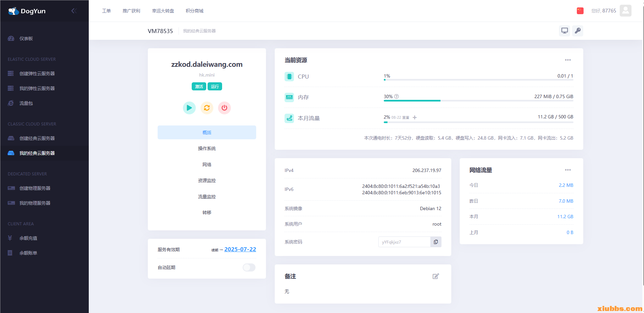Image resolution: width=644 pixels, height=313 pixels.
Task: Open the 网络流量 more options menu
Action: (568, 170)
